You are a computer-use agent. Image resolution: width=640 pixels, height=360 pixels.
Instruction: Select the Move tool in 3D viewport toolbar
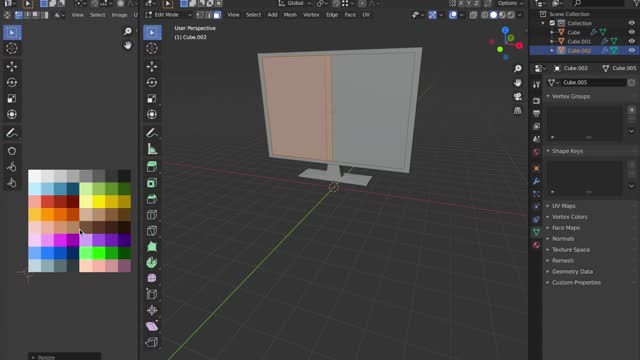(x=152, y=66)
